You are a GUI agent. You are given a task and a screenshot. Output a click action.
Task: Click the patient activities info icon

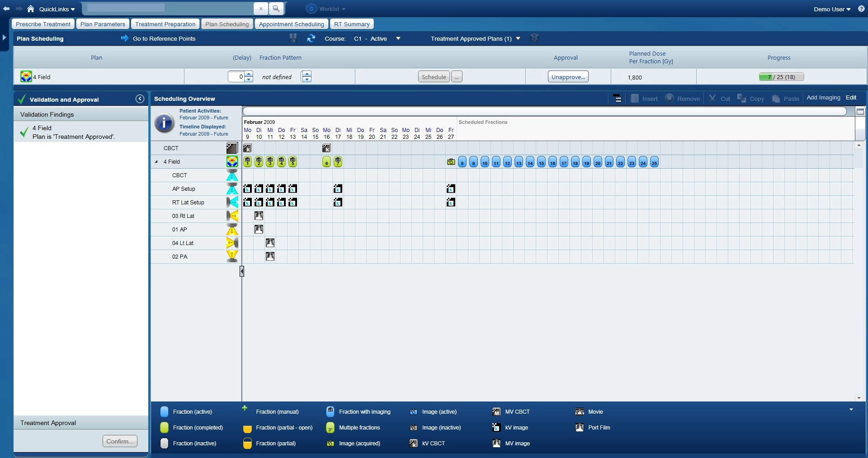pyautogui.click(x=164, y=123)
